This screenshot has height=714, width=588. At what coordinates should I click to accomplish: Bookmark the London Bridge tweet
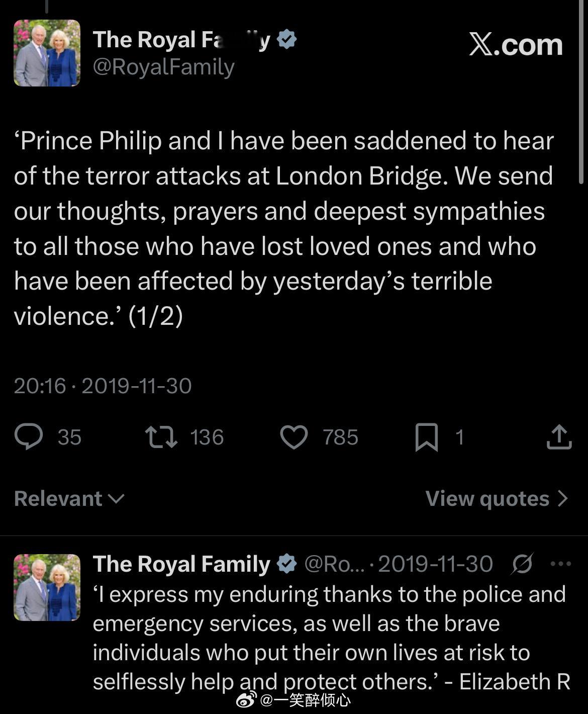tap(426, 436)
